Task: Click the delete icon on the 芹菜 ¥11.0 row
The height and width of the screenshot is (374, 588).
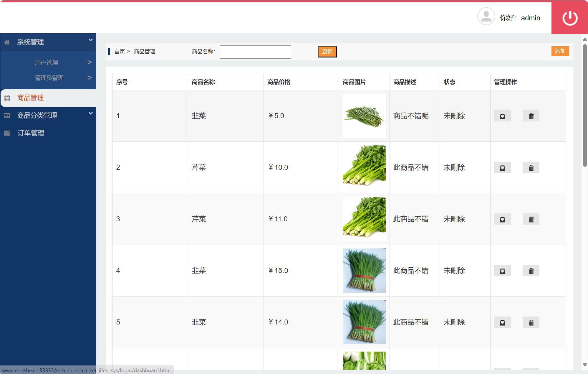Action: point(531,219)
